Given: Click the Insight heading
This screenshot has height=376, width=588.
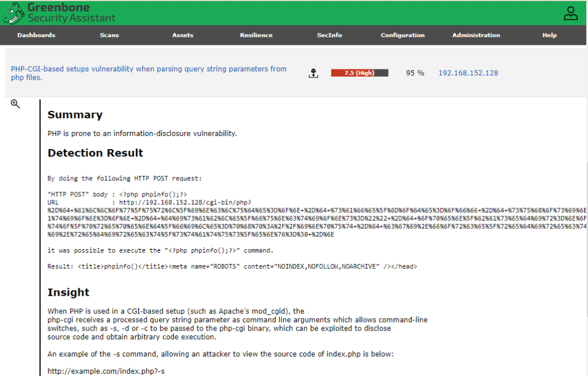Looking at the screenshot, I should click(68, 292).
